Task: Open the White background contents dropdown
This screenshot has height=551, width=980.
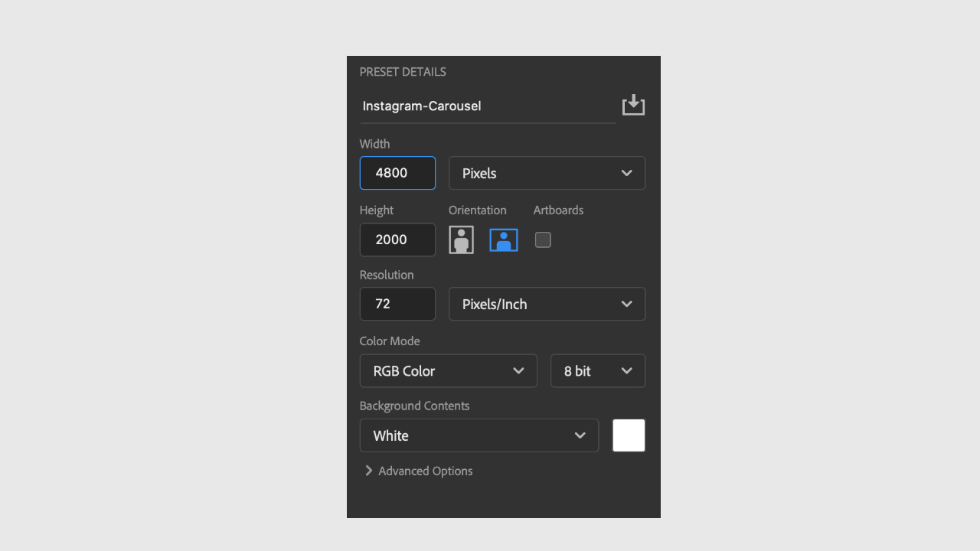Action: pos(479,435)
